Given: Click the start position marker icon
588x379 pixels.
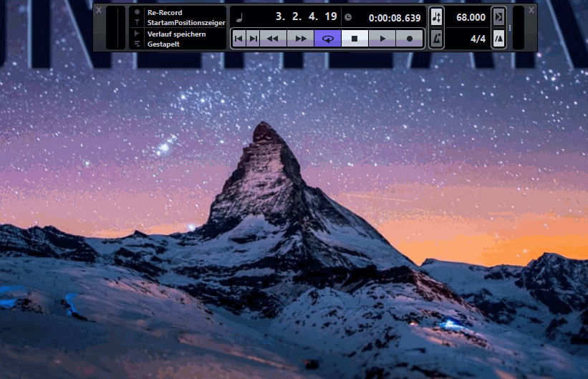Looking at the screenshot, I should coord(137,22).
